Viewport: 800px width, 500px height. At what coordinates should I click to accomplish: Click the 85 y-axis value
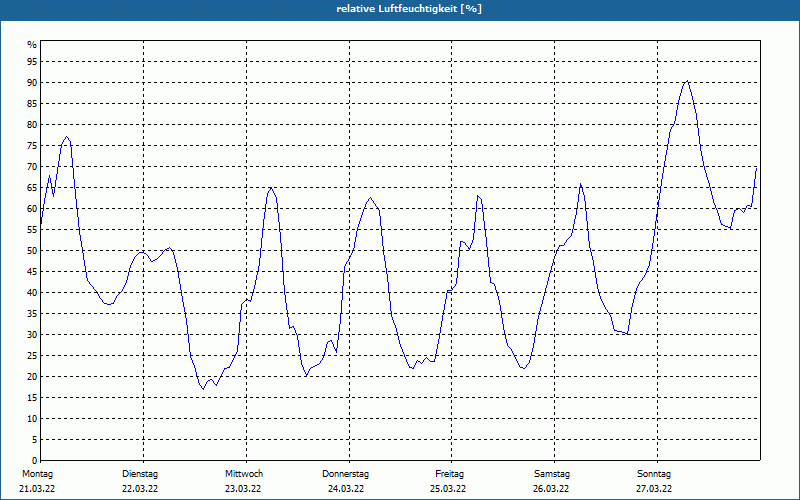32,104
